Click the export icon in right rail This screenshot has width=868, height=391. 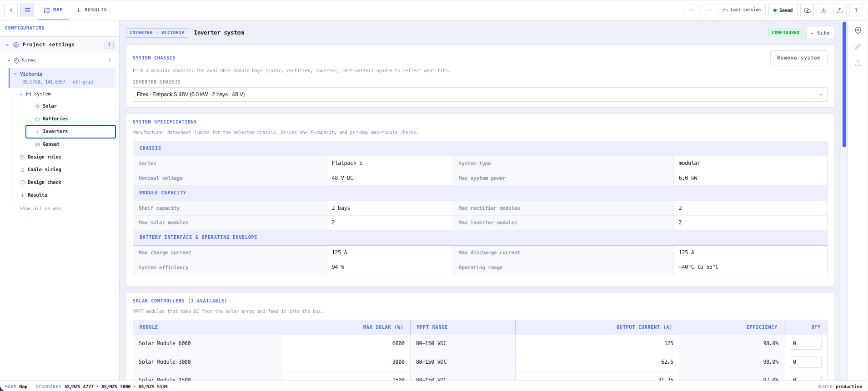coord(858,63)
